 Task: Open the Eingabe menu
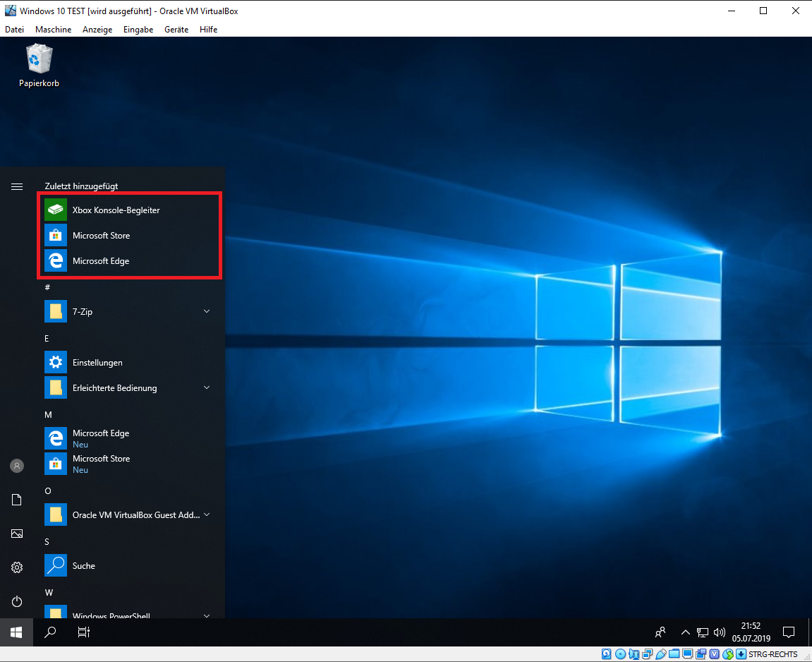click(138, 30)
